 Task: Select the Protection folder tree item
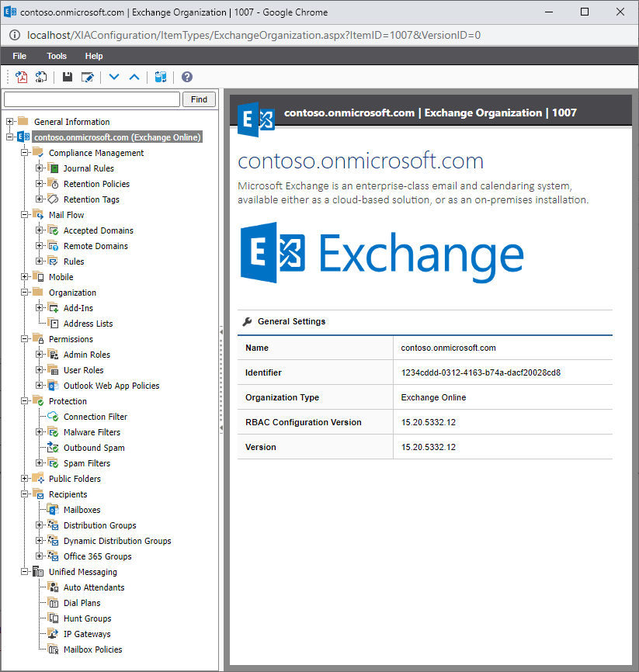pyautogui.click(x=68, y=401)
